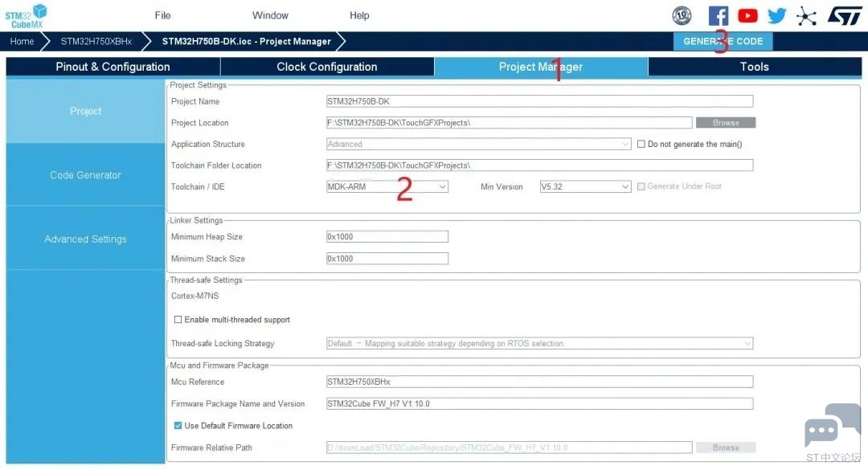Open the Window menu
868x470 pixels.
coord(270,15)
